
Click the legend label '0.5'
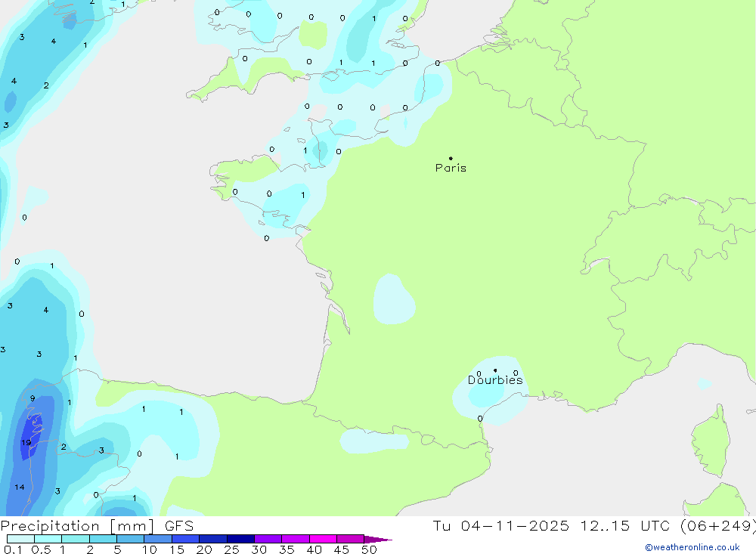[41, 549]
